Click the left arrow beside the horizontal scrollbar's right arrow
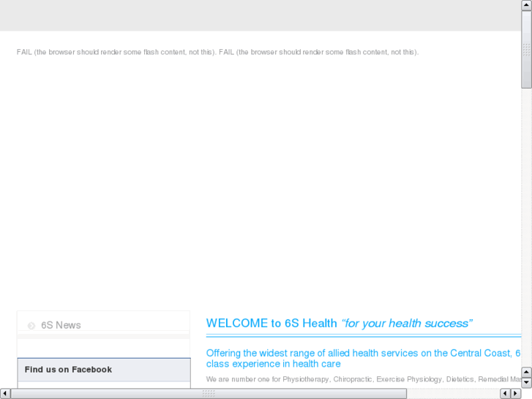Viewport: 532px width, 399px height. [505, 394]
